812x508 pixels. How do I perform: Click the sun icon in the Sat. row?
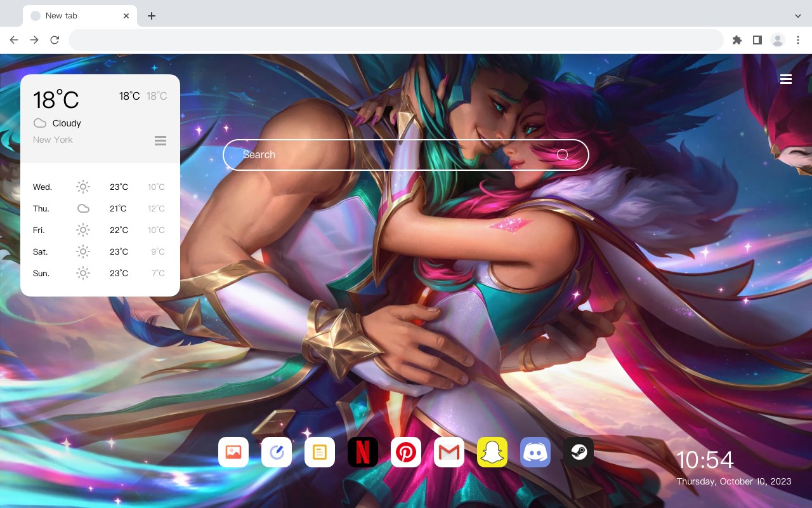(83, 251)
